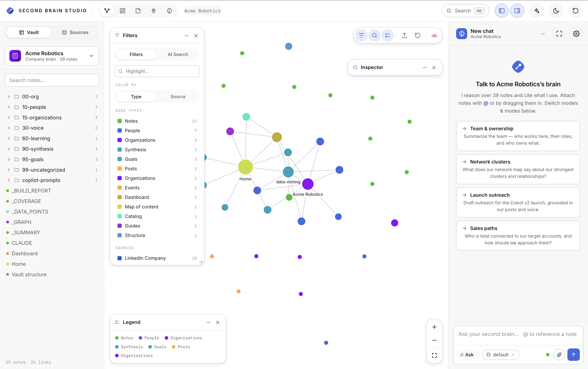Open the _BUILD_REPORT note
The width and height of the screenshot is (588, 369).
pyautogui.click(x=31, y=191)
